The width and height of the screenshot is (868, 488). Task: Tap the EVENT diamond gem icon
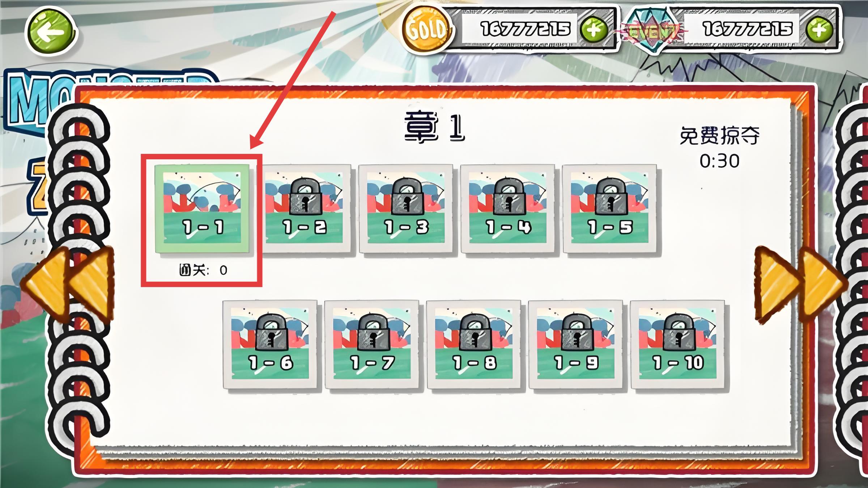(651, 30)
